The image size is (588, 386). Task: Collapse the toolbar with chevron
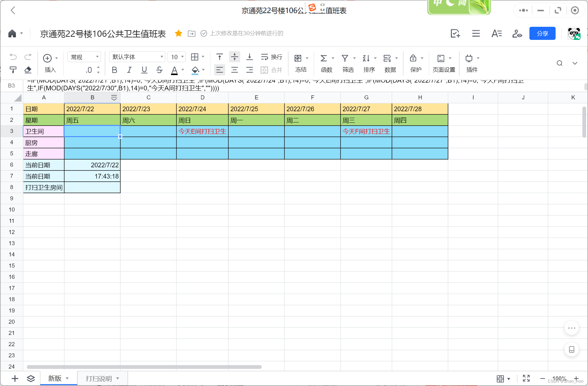coord(575,63)
